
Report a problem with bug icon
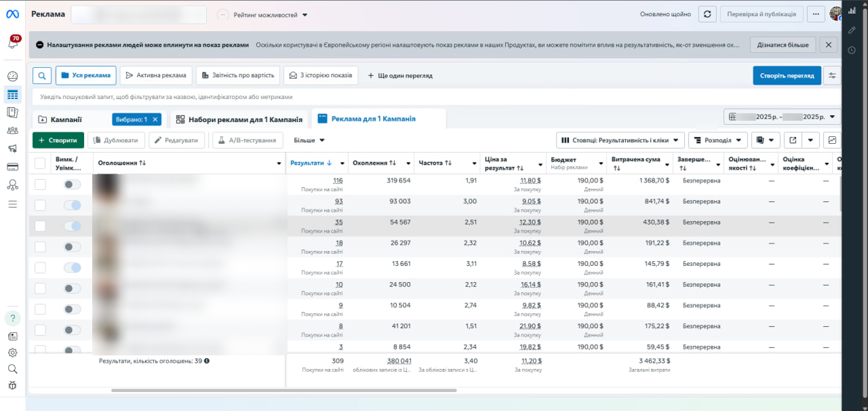click(x=12, y=385)
